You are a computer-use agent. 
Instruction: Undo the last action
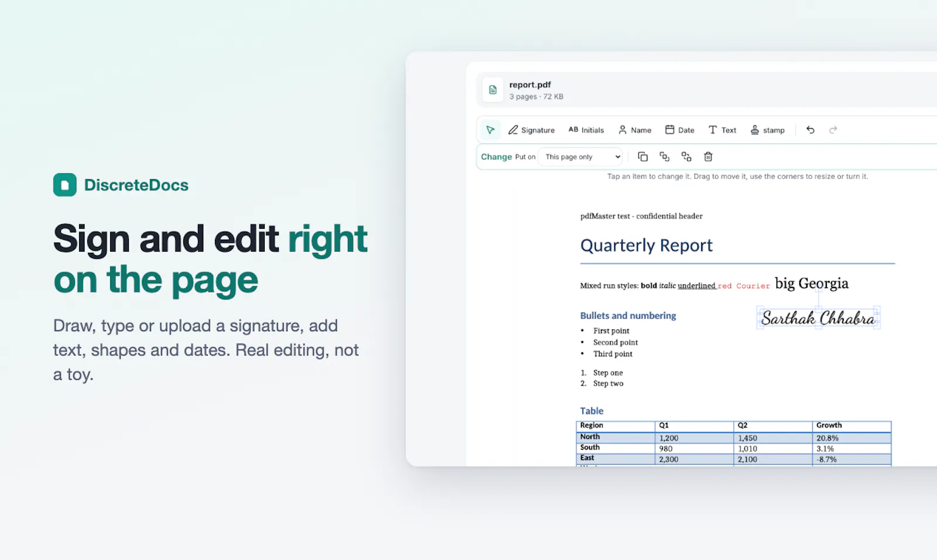811,130
